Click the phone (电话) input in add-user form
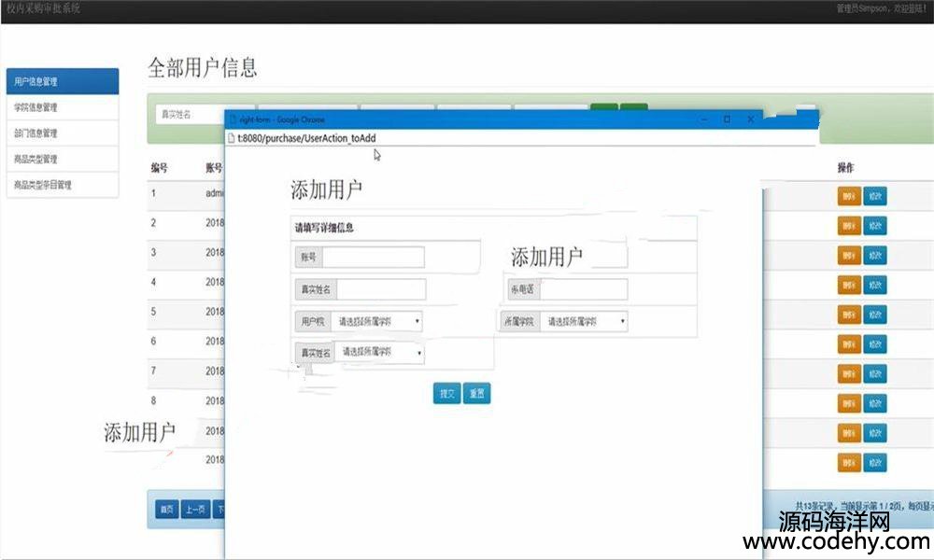The image size is (934, 560). [x=584, y=289]
